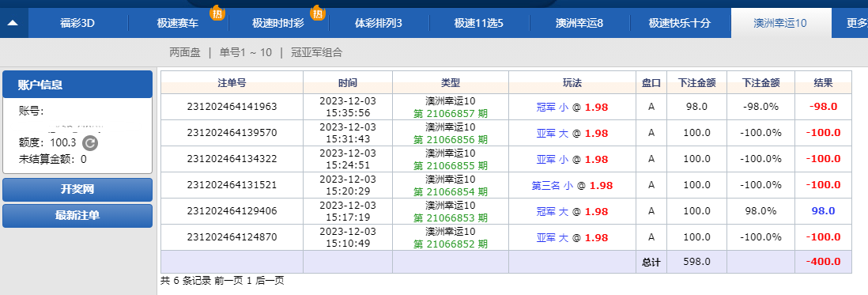
Task: Click the 结果 column header
Action: click(823, 83)
